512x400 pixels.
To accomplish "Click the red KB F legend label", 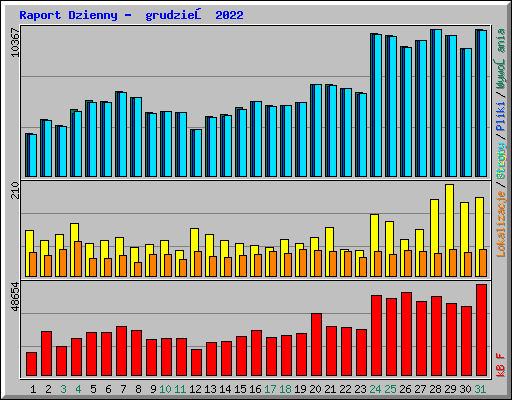I will click(x=501, y=365).
